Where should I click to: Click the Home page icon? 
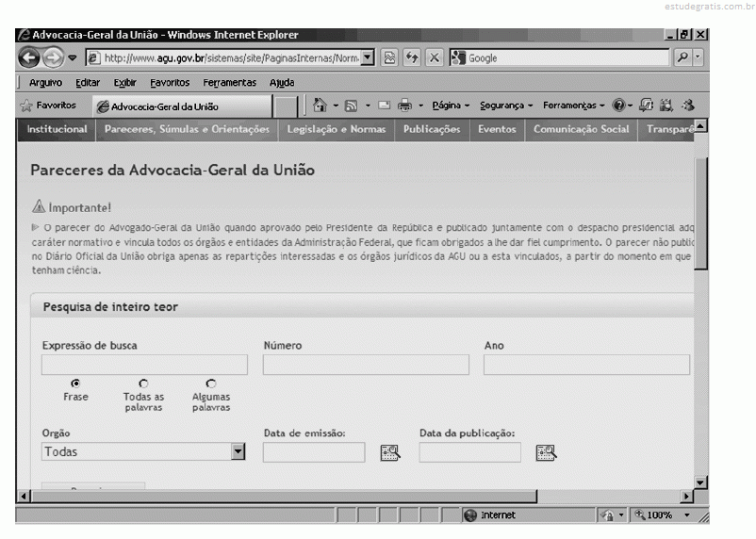point(320,106)
